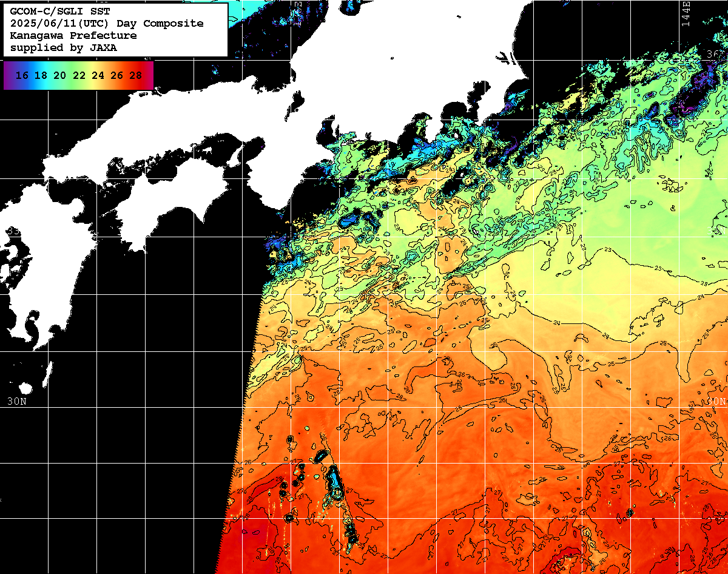Click the value 28 on temperature legend
The height and width of the screenshot is (574, 728).
pos(136,76)
